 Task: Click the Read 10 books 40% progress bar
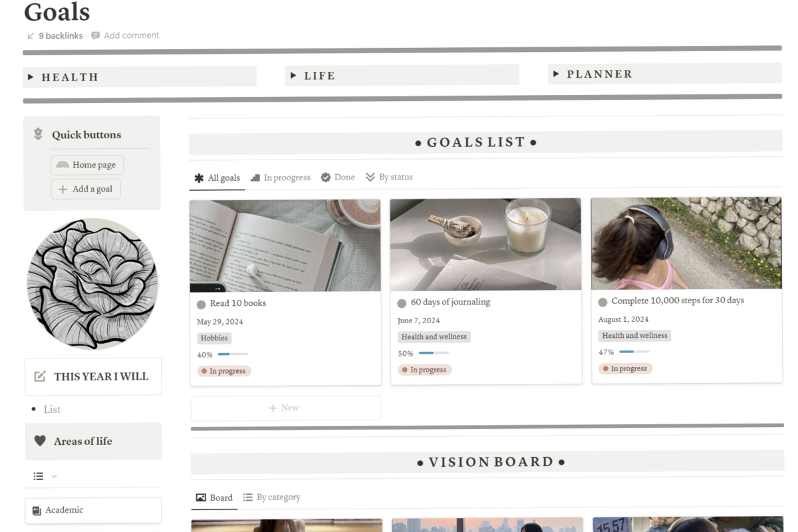(233, 354)
